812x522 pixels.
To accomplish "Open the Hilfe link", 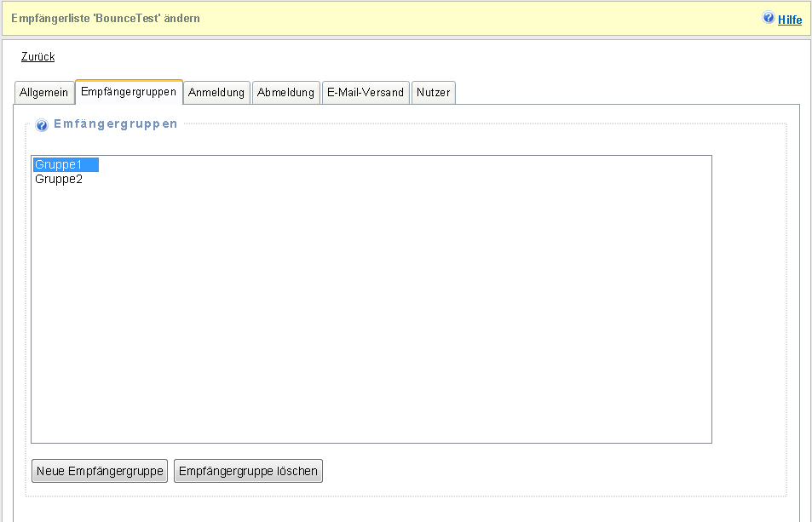I will [x=790, y=19].
